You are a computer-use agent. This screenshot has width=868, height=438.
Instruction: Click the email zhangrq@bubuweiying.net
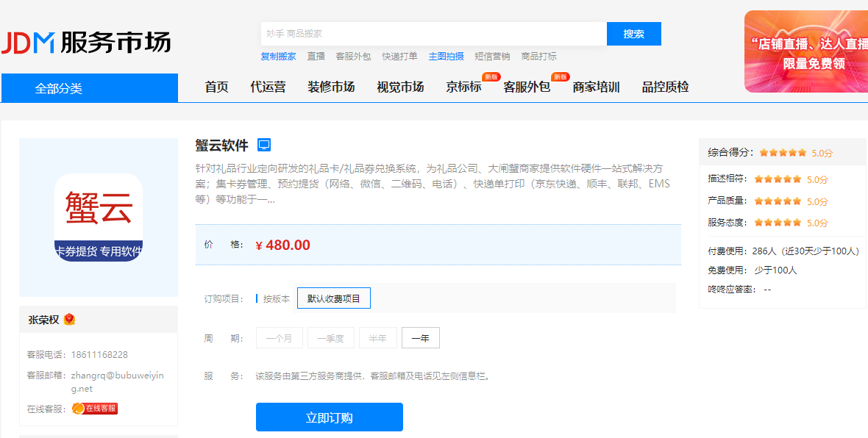(x=118, y=382)
